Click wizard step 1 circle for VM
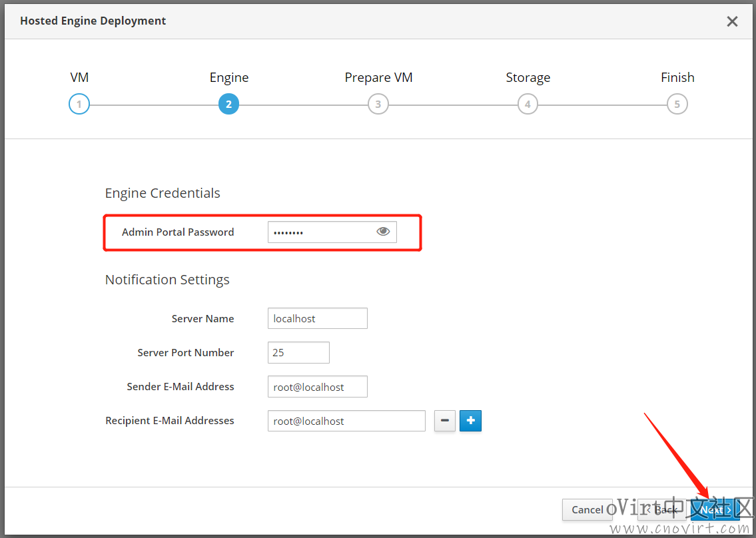756x538 pixels. click(x=79, y=104)
